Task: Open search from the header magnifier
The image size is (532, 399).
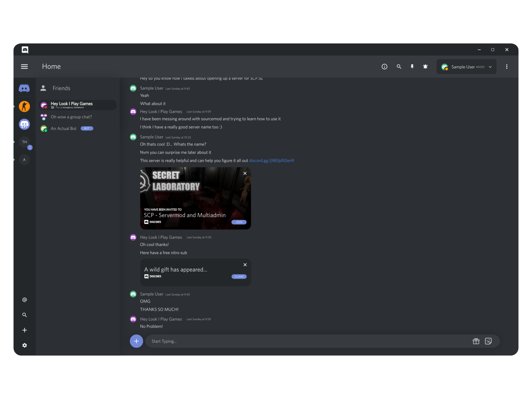Action: pos(399,66)
